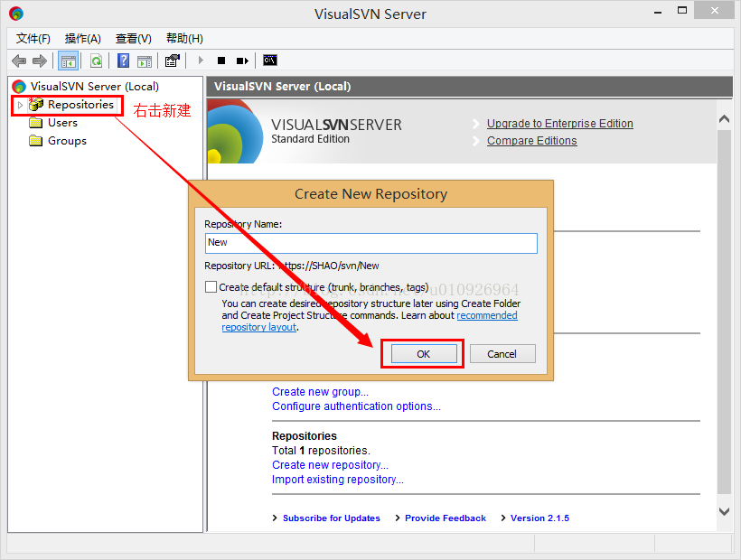741x560 pixels.
Task: Click the Repositories folder icon in tree
Action: click(36, 105)
